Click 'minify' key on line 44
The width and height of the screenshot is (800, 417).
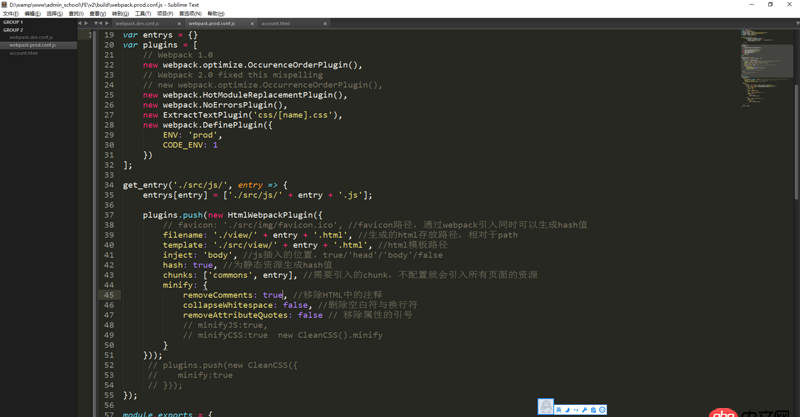tap(178, 285)
